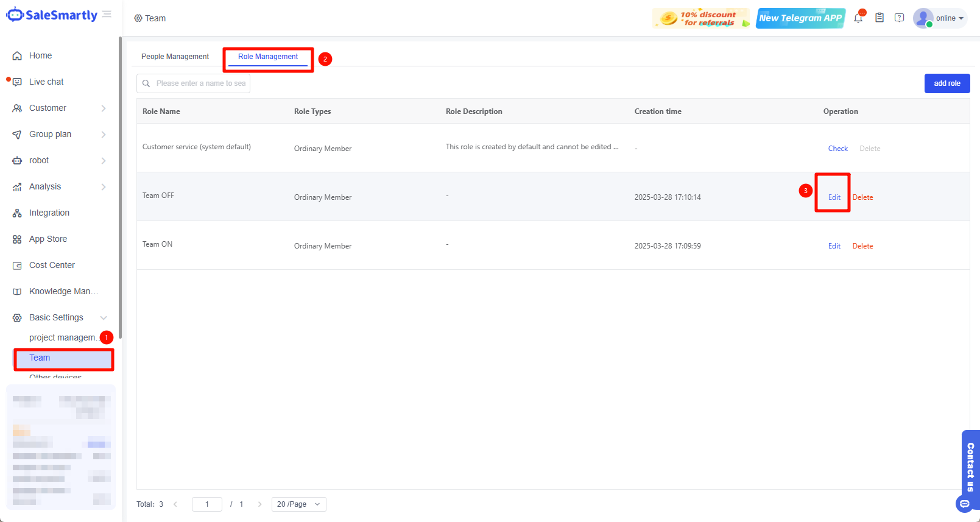Open App Store in the sidebar
The width and height of the screenshot is (980, 522).
coord(48,239)
